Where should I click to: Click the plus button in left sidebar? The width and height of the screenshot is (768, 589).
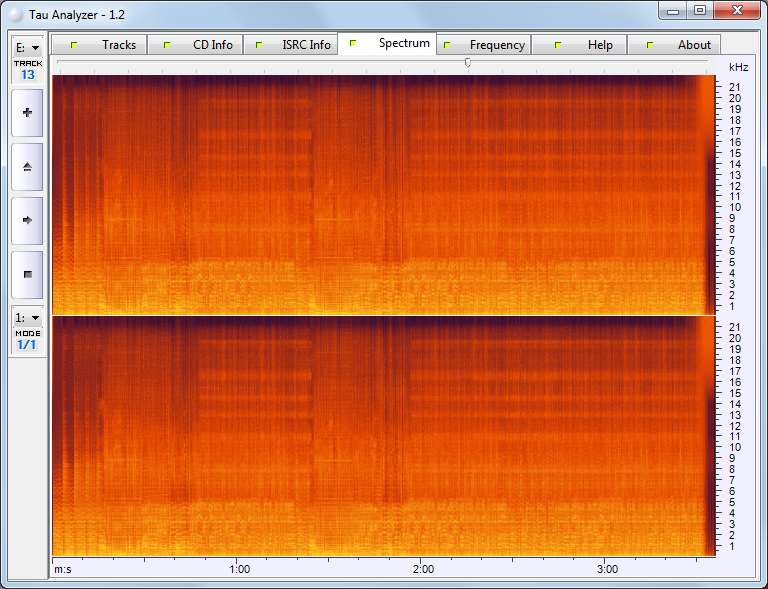(27, 113)
